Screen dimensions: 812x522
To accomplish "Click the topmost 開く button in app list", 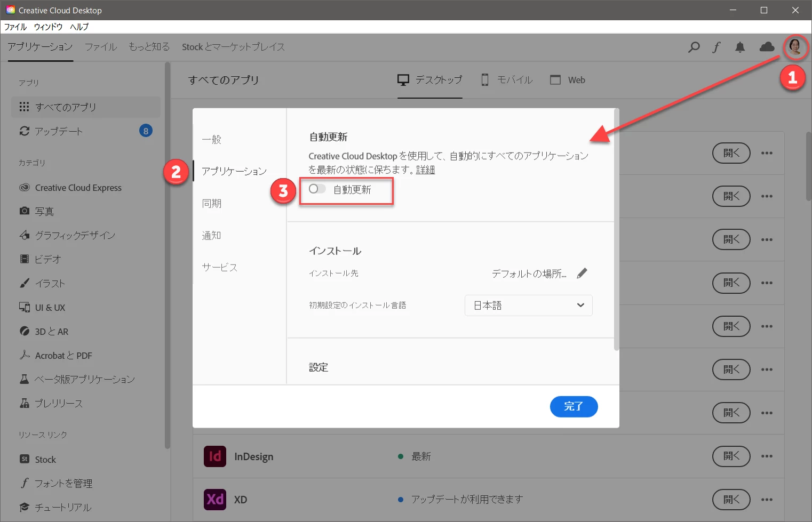I will 731,153.
